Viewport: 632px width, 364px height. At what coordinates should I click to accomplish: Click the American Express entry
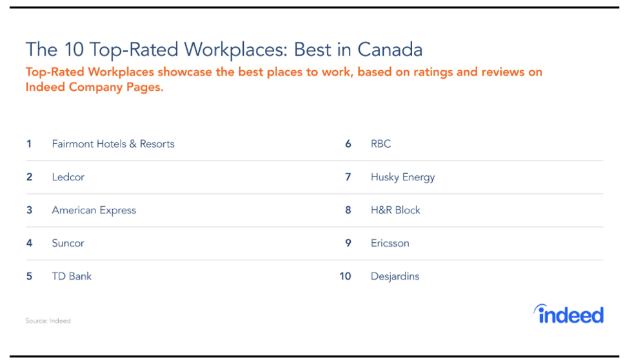pos(94,210)
